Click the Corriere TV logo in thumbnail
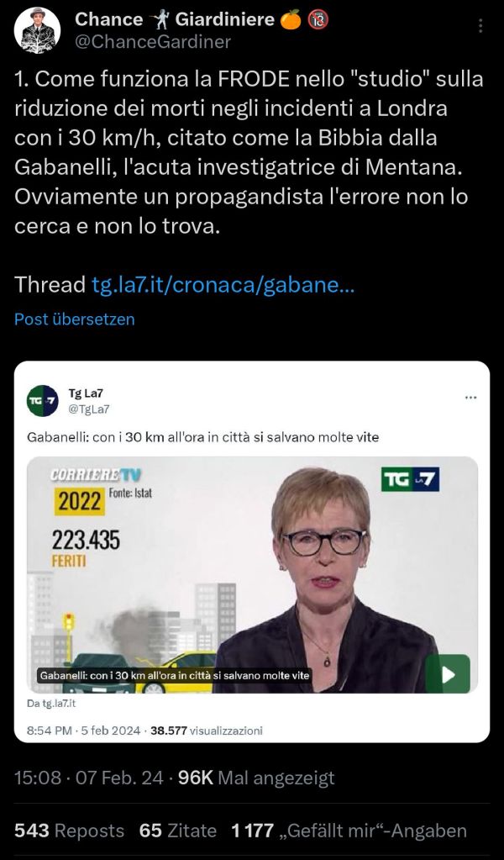 point(96,474)
